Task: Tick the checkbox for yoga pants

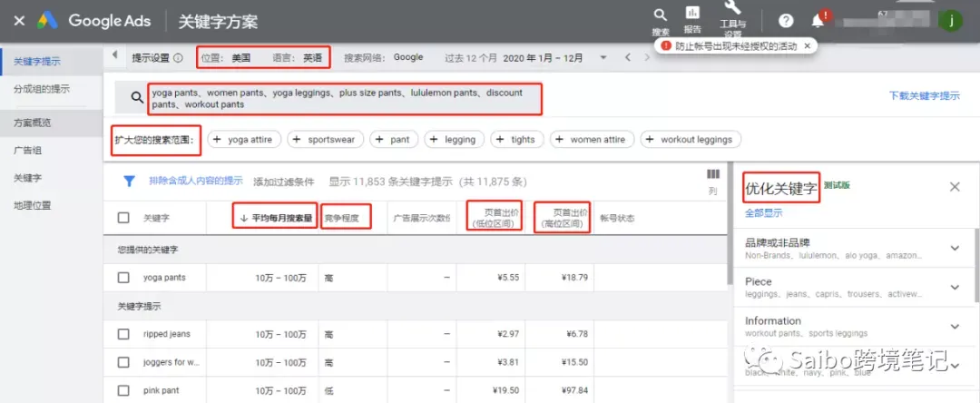Action: (123, 278)
